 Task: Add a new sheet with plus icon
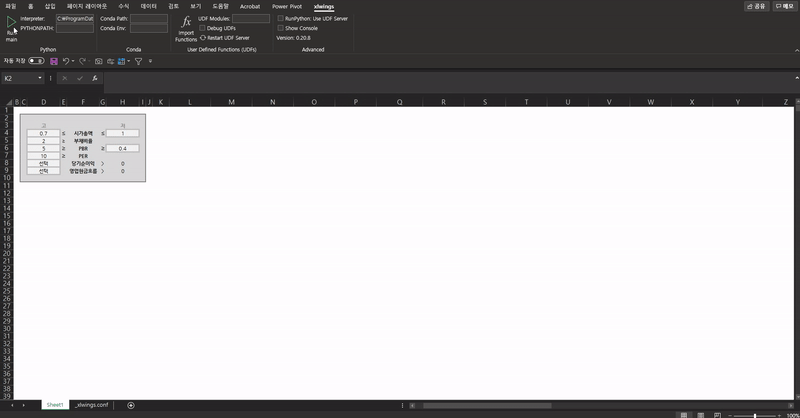(x=131, y=405)
